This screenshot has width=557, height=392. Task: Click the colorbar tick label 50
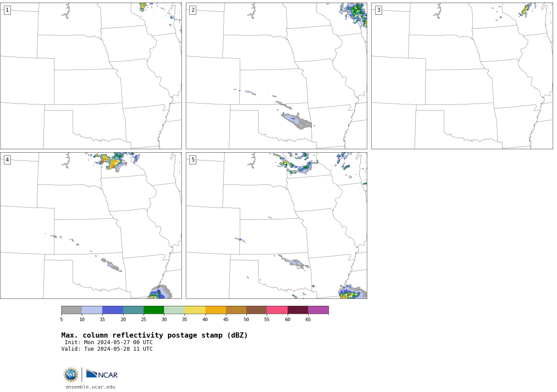246,320
